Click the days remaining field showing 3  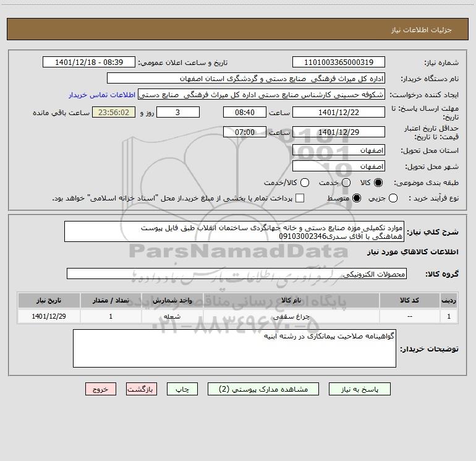click(178, 112)
